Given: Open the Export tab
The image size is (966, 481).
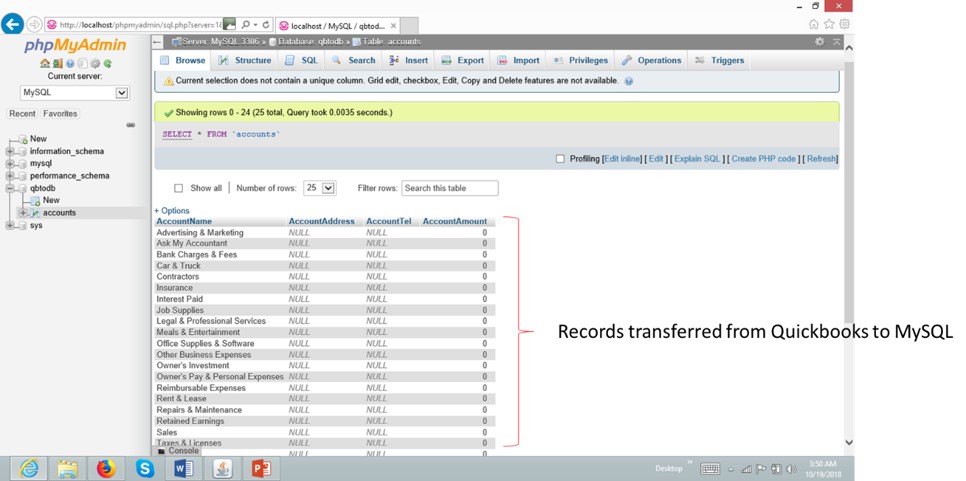Looking at the screenshot, I should [x=463, y=61].
